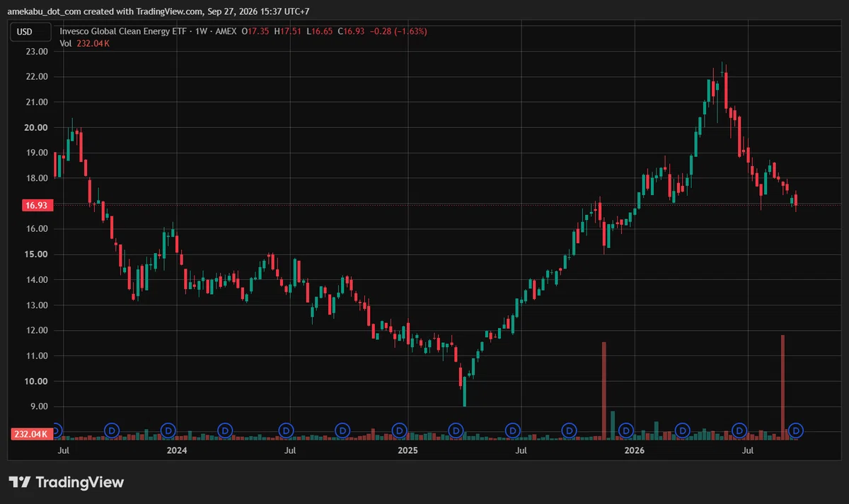Click the leftmost partially hidden dividend marker
This screenshot has width=849, height=504.
pyautogui.click(x=58, y=430)
